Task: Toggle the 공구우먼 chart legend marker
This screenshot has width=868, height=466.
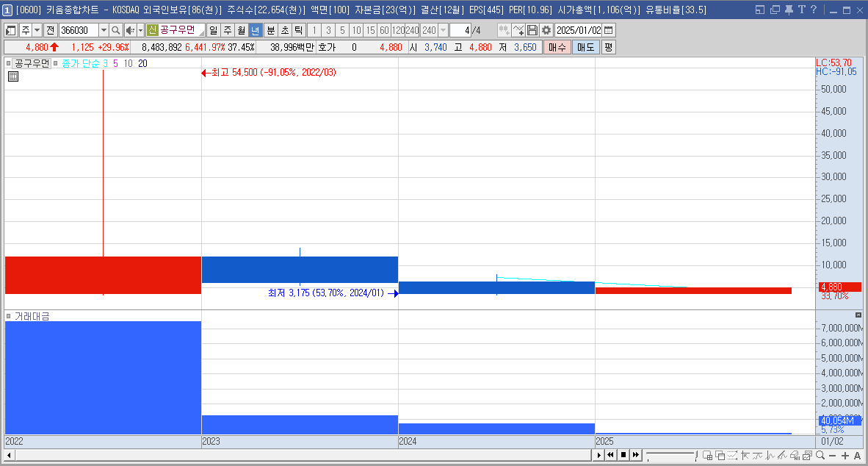Action: coord(8,63)
